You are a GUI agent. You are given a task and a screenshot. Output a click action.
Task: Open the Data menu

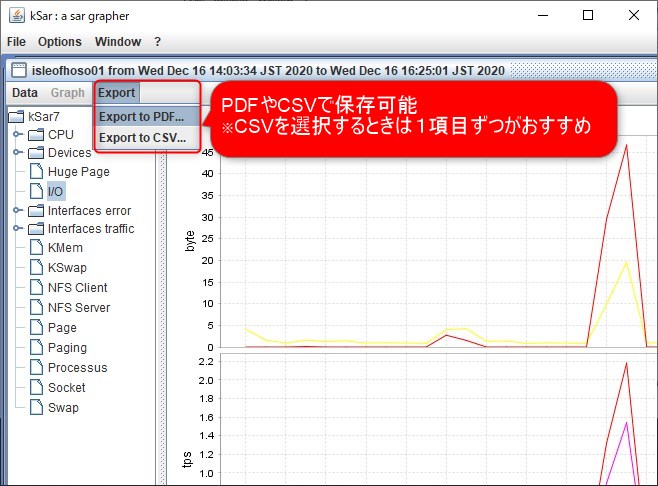pos(25,92)
